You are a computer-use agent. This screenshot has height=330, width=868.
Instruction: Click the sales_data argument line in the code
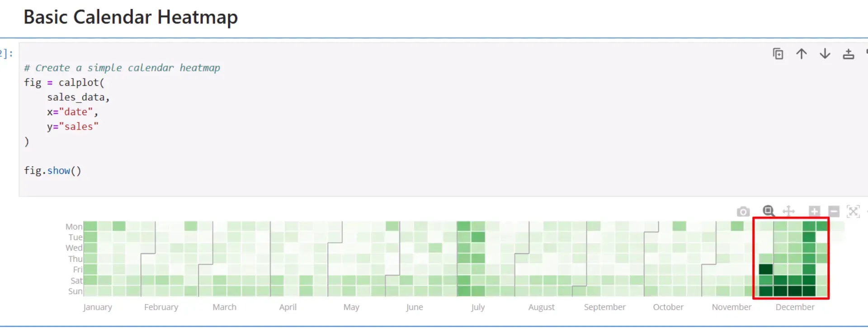78,98
